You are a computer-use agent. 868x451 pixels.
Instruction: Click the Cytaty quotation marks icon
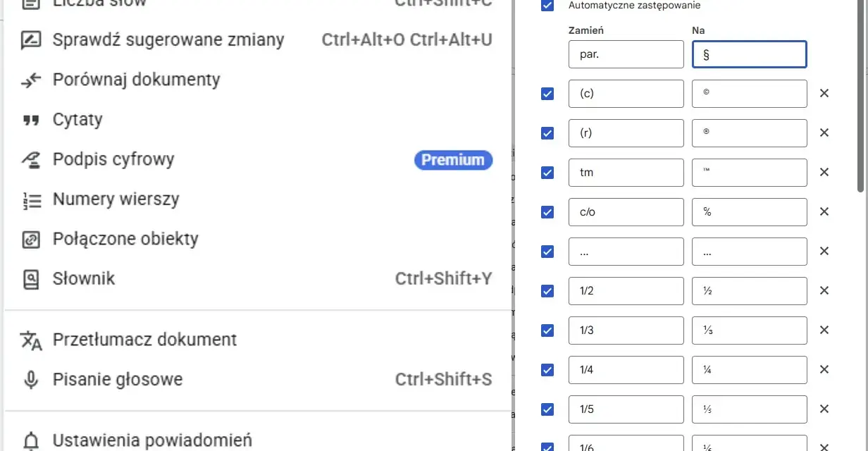(30, 121)
